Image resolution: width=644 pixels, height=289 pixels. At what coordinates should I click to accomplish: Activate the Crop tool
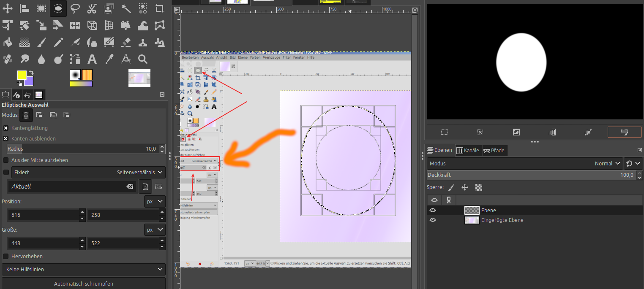(x=160, y=8)
